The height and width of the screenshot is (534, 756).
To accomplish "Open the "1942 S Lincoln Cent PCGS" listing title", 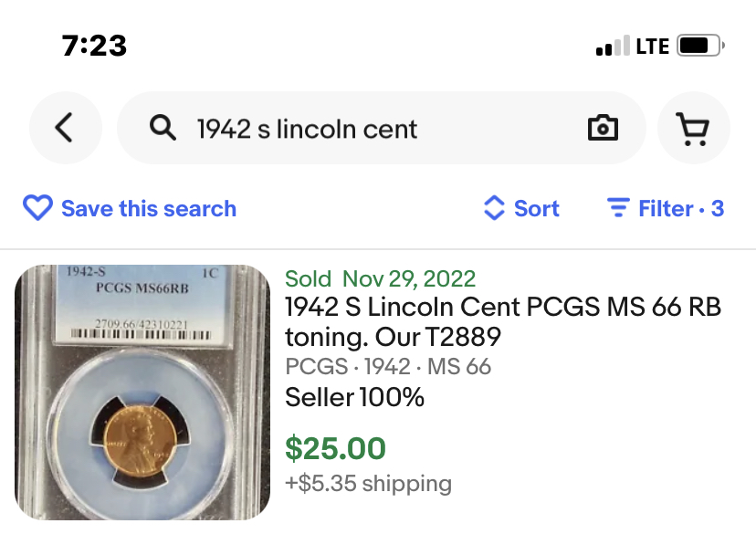I will [502, 322].
